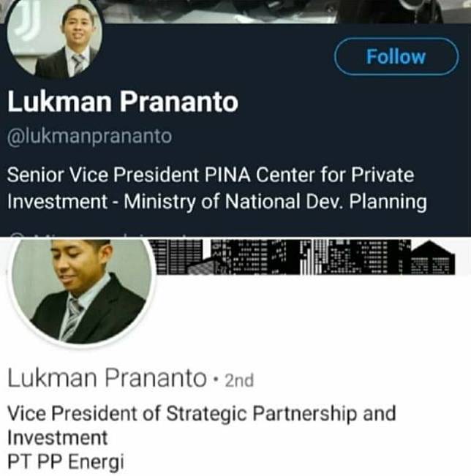Open the LinkedIn name Lukman Prananto
The image size is (471, 476).
(107, 379)
